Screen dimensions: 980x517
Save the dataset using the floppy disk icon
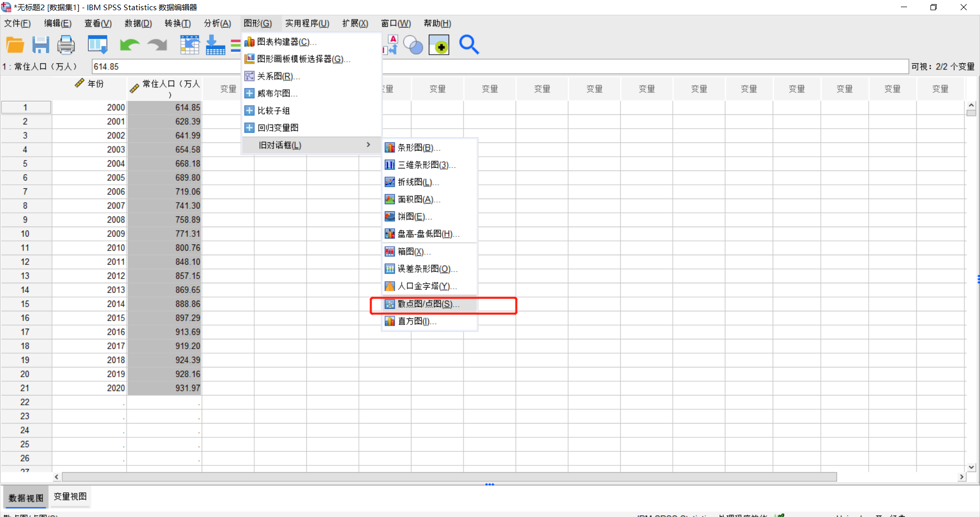point(41,45)
